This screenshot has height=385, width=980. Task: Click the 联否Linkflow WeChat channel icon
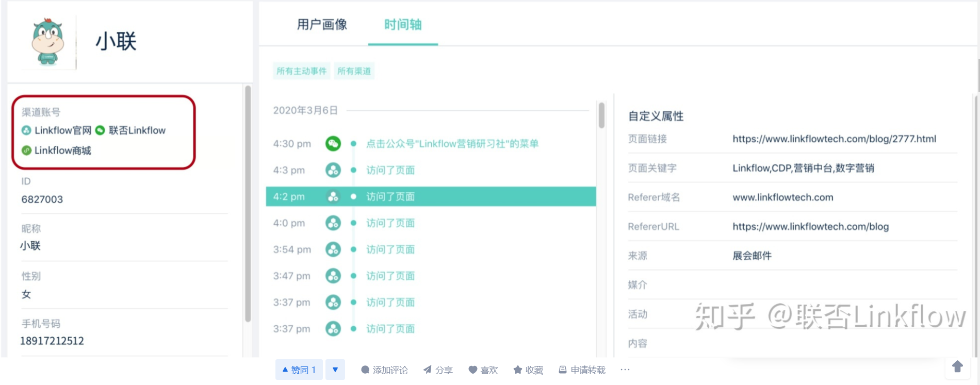tap(100, 130)
